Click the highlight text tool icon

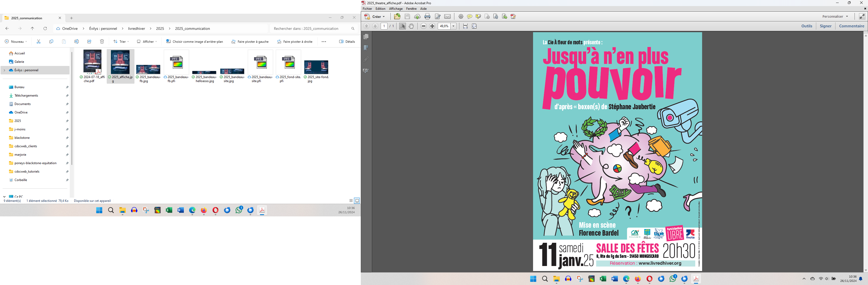tap(478, 16)
